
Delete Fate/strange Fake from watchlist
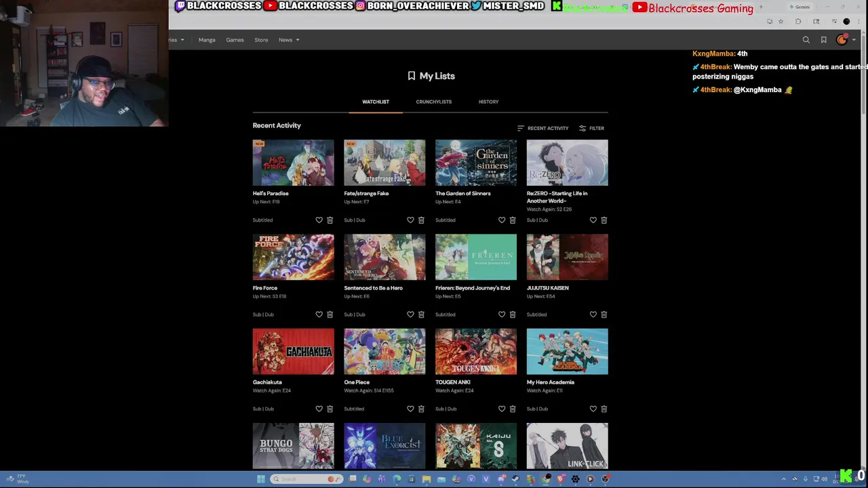(421, 220)
